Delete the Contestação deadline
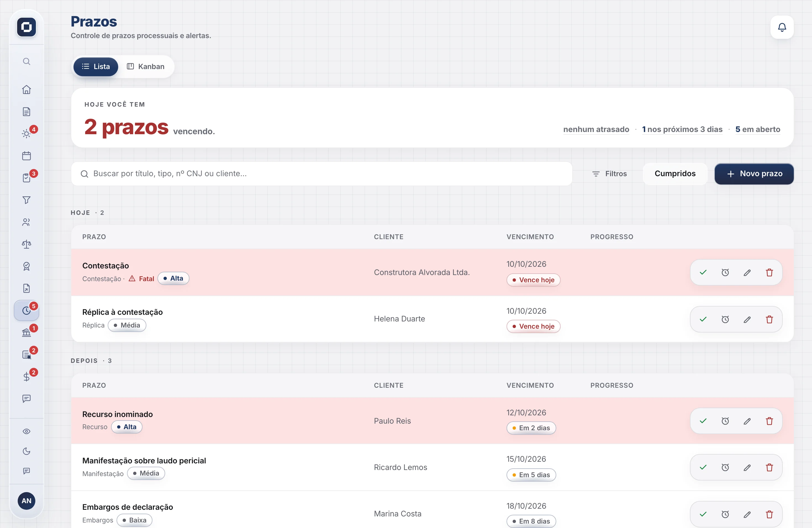This screenshot has height=528, width=812. 769,273
